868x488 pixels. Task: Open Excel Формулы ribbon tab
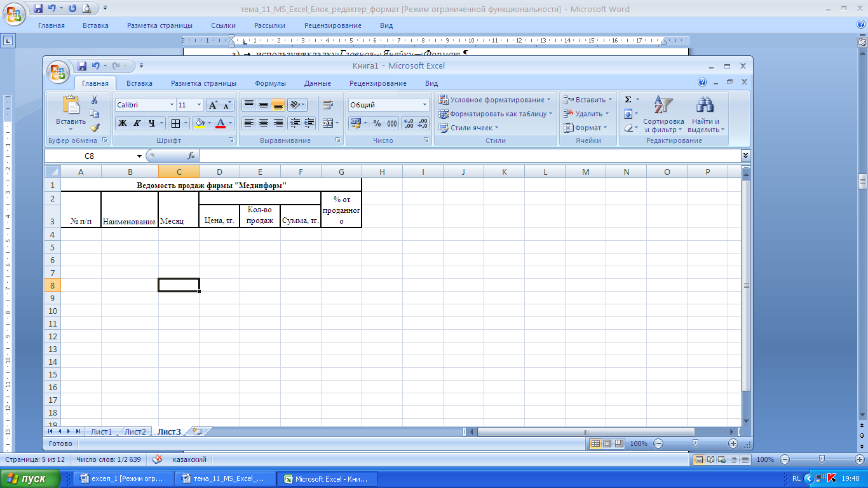(x=270, y=83)
